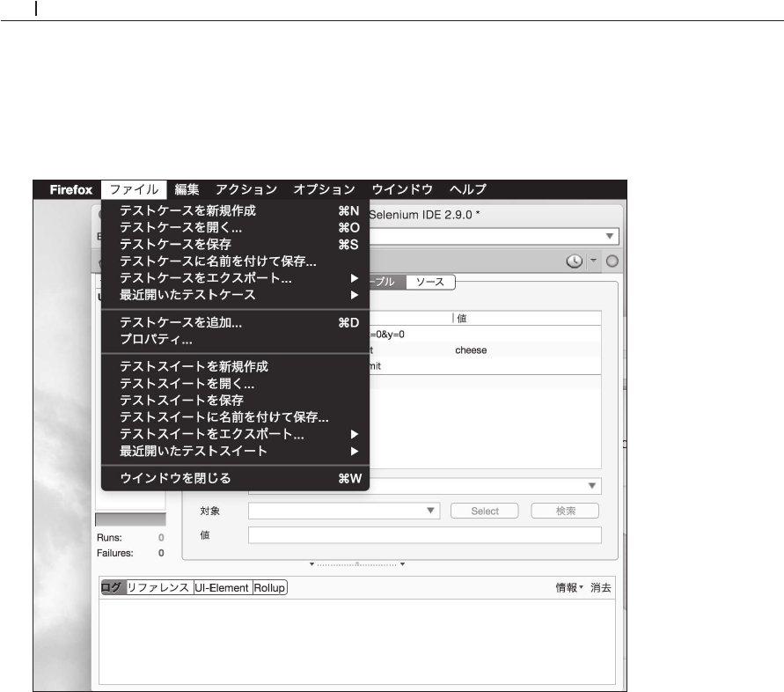
Task: Open the 編集 menu
Action: click(187, 189)
